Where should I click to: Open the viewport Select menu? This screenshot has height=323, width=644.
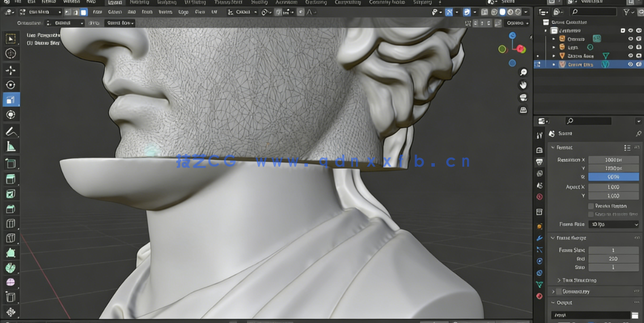click(115, 12)
